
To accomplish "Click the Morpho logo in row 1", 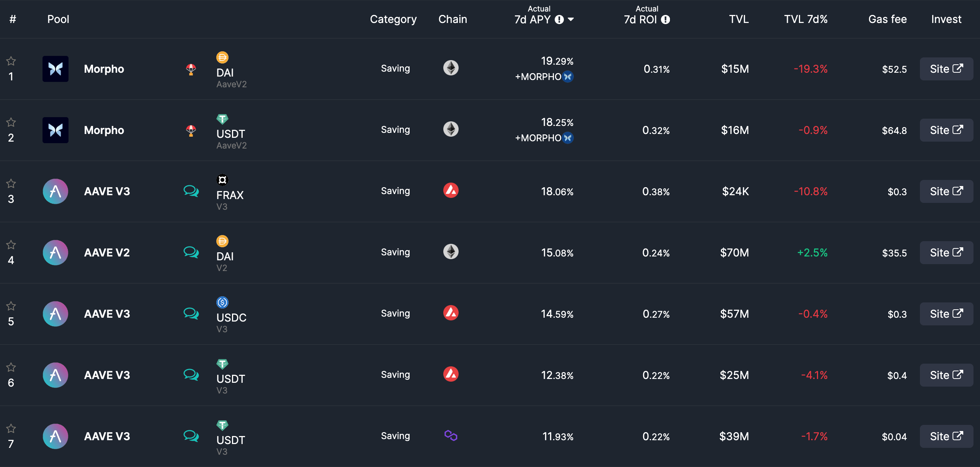I will (x=56, y=69).
